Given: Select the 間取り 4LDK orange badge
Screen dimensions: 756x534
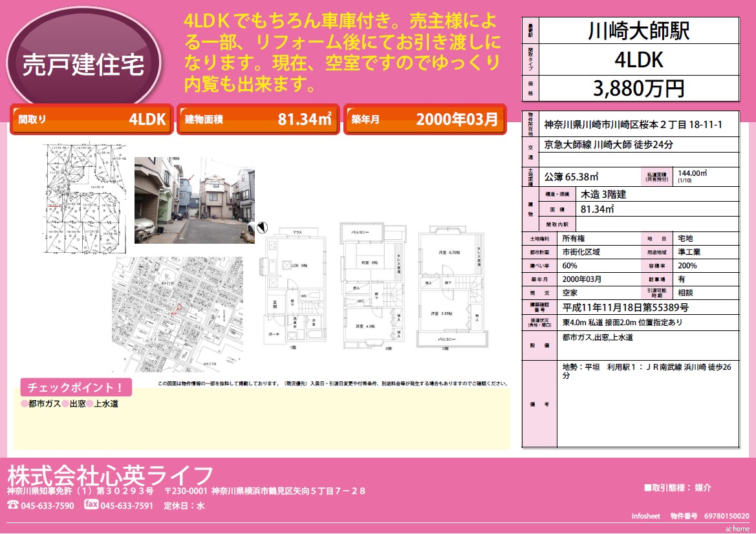Looking at the screenshot, I should [x=91, y=119].
